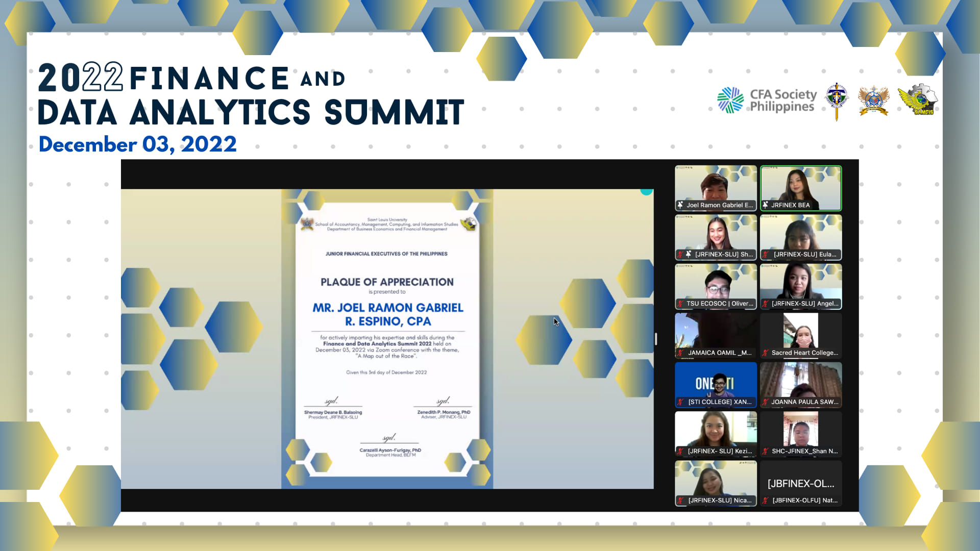
Task: Click the SAMCIS winged logo at top right
Action: [918, 100]
